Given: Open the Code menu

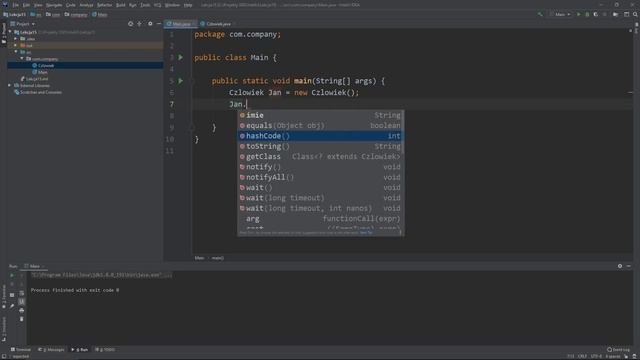Looking at the screenshot, I should pyautogui.click(x=71, y=5).
